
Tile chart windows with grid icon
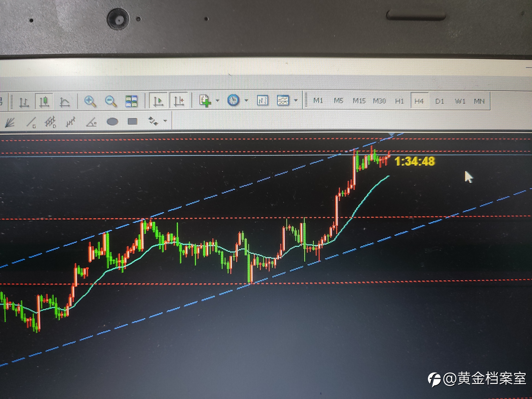(x=131, y=101)
